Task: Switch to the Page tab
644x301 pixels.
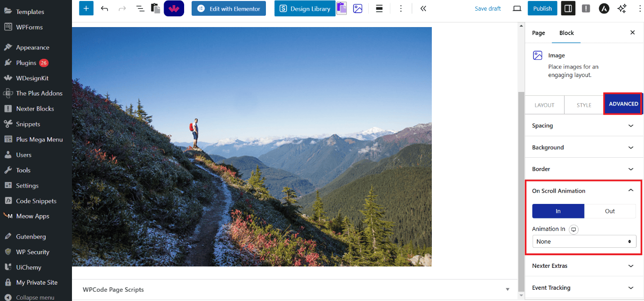Action: coord(538,33)
